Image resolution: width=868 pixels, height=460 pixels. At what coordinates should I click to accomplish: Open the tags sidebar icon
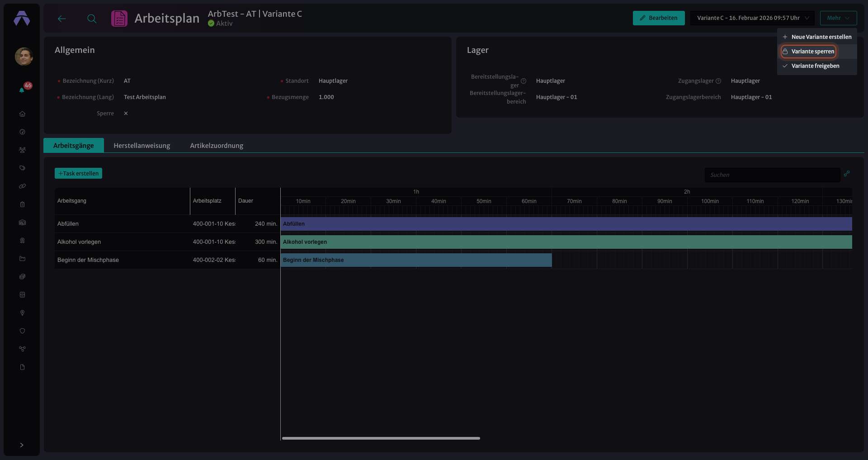click(22, 168)
